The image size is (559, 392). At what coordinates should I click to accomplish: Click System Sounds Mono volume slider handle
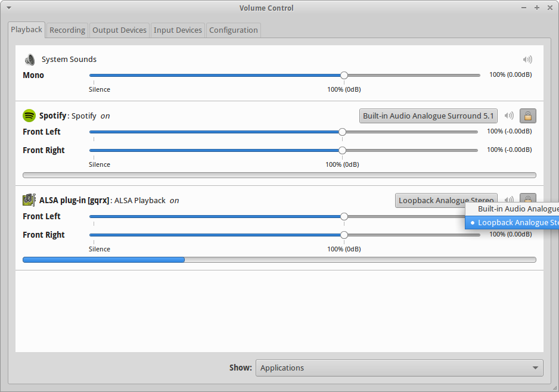[344, 75]
